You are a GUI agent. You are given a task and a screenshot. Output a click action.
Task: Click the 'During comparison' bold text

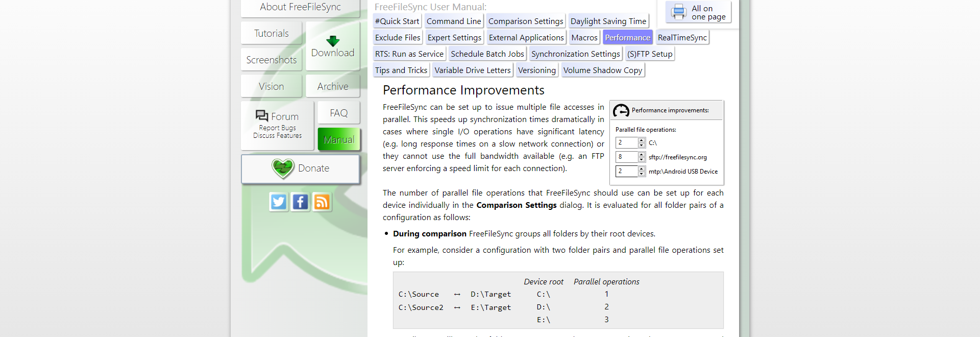point(430,233)
